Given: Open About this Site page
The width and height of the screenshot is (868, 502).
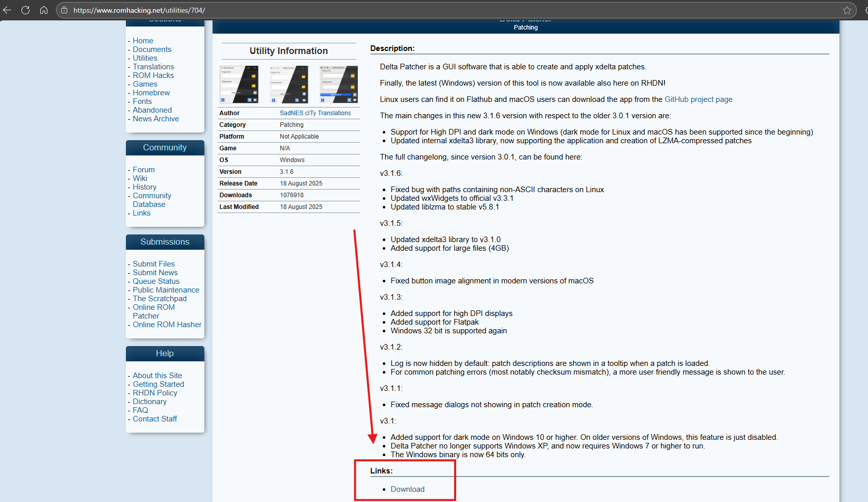Looking at the screenshot, I should click(157, 376).
